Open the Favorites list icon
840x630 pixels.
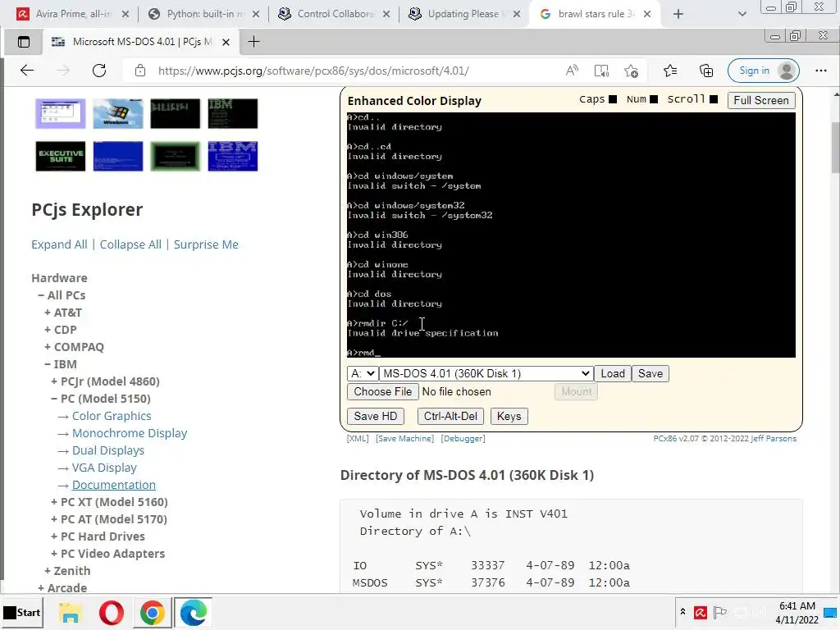click(669, 71)
